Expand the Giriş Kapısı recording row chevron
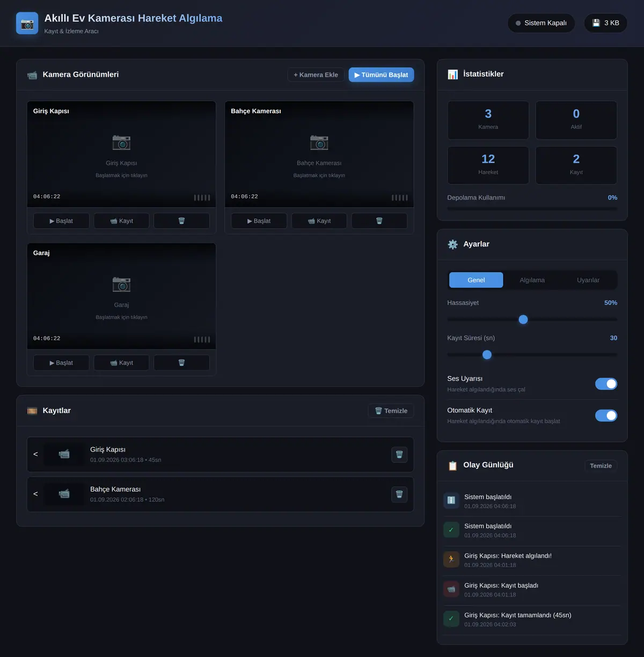This screenshot has width=644, height=657. coord(35,454)
